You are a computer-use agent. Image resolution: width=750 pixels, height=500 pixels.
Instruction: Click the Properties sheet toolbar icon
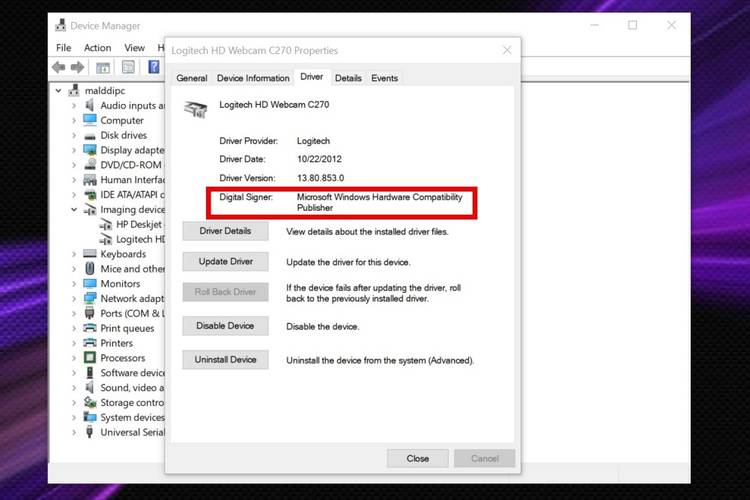pos(128,67)
